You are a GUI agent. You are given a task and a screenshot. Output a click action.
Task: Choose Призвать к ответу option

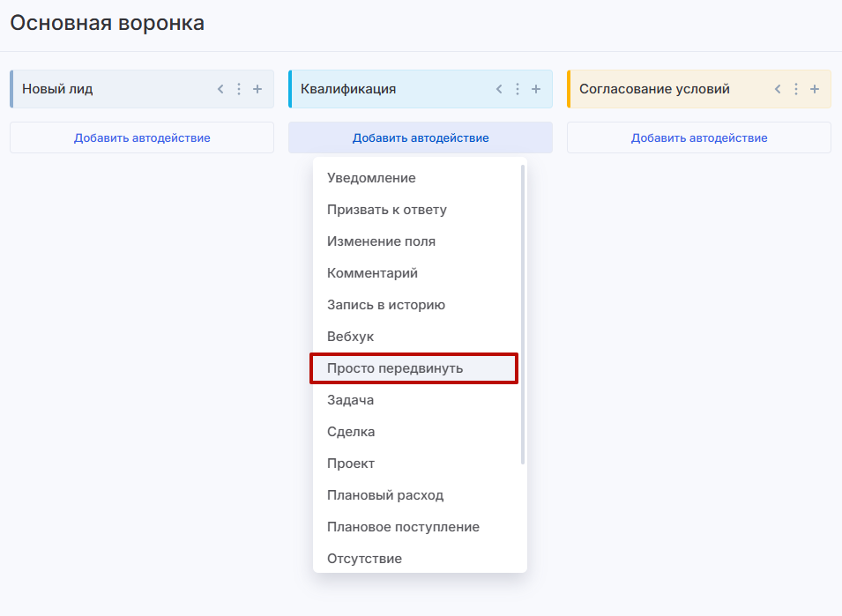[386, 210]
